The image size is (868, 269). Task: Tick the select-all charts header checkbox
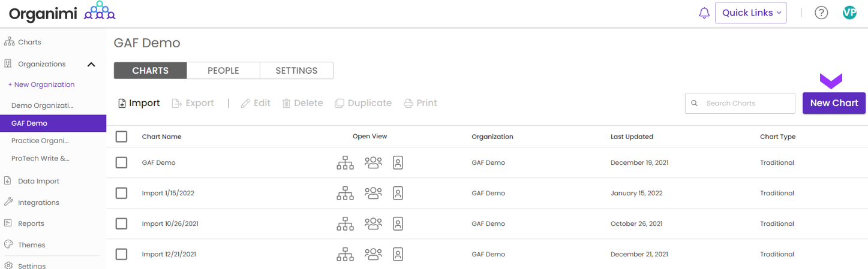click(121, 137)
